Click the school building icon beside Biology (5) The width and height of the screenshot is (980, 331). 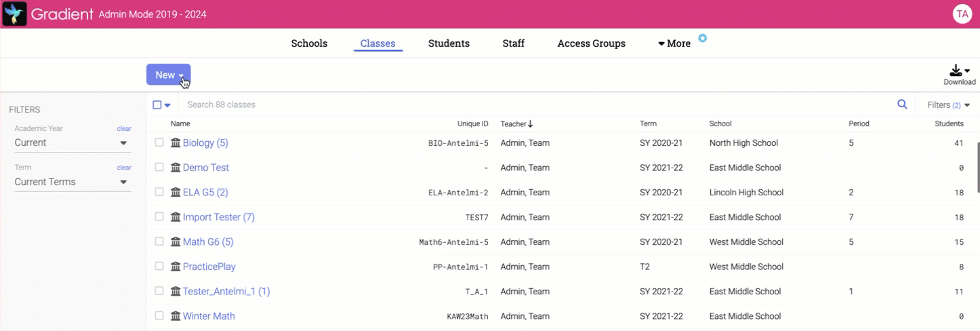pos(176,143)
